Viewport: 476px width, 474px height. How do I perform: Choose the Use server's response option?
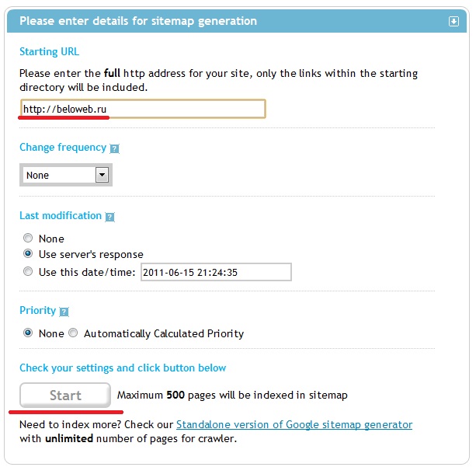pyautogui.click(x=29, y=254)
